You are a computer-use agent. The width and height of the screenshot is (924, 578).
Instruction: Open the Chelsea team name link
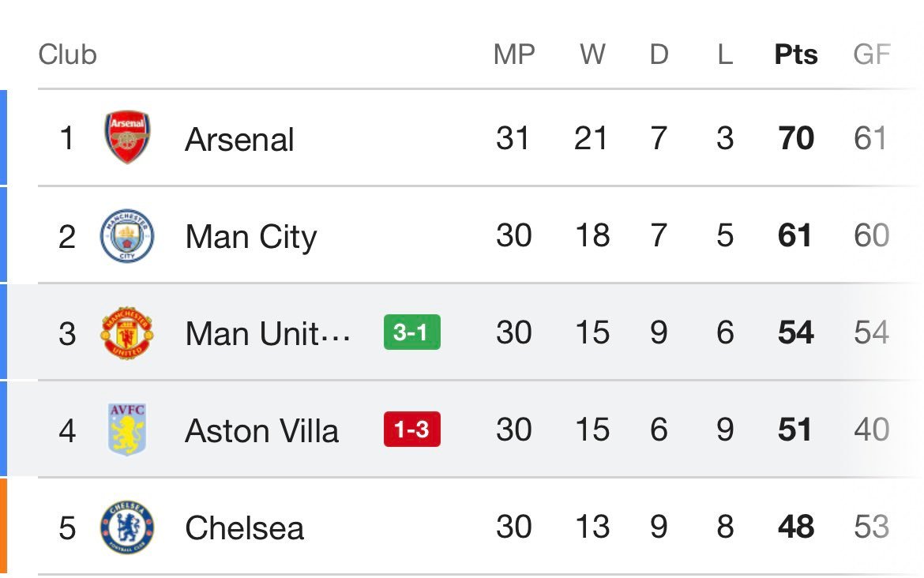click(x=244, y=528)
